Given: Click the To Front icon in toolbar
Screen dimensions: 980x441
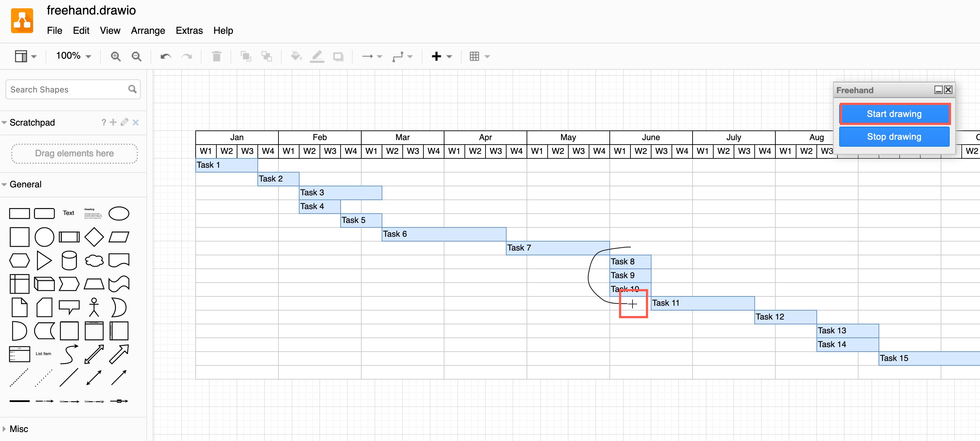Looking at the screenshot, I should [246, 57].
